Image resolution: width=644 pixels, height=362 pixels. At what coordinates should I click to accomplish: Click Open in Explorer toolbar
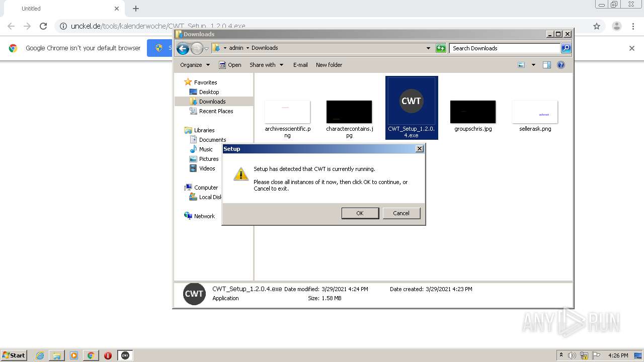pyautogui.click(x=230, y=65)
